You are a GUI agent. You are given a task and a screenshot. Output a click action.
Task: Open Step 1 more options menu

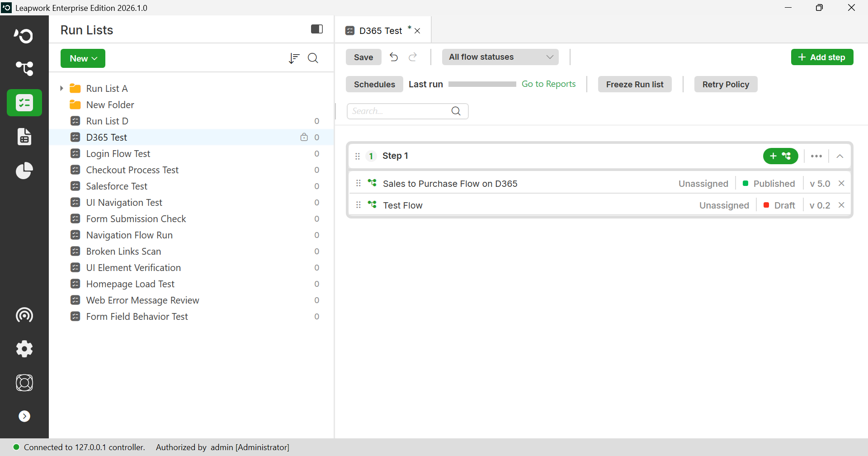coord(816,156)
